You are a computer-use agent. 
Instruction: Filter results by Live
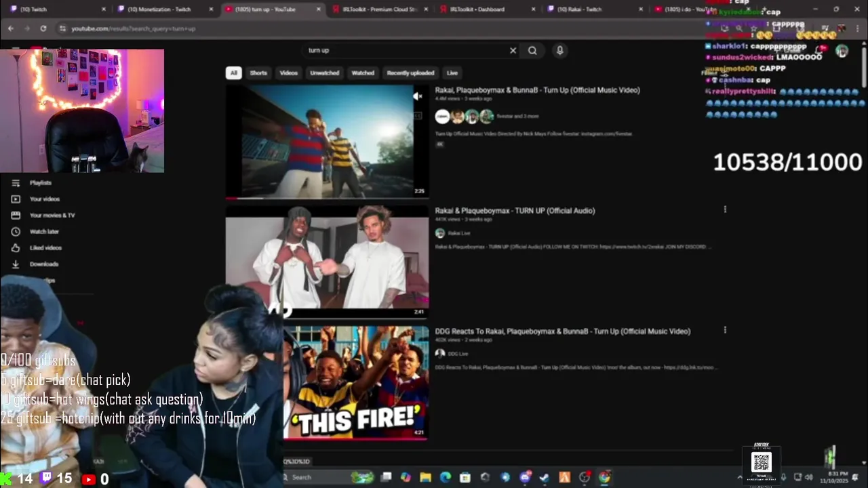click(x=452, y=73)
